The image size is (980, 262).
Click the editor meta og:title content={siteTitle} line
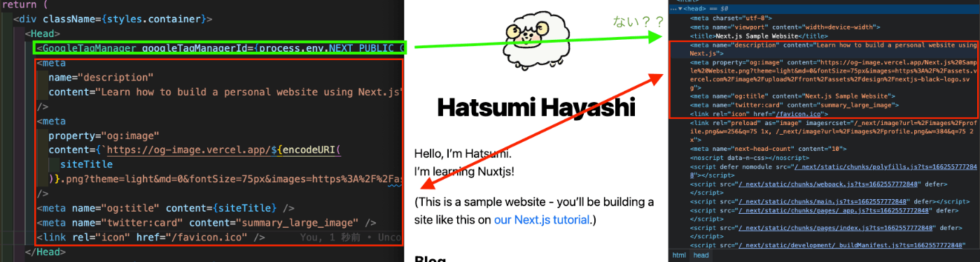point(165,208)
